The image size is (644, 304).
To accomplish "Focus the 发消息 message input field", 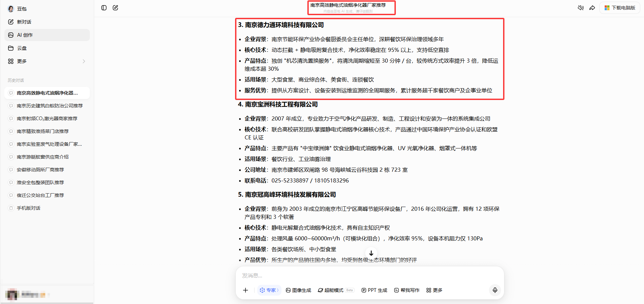I will point(370,276).
